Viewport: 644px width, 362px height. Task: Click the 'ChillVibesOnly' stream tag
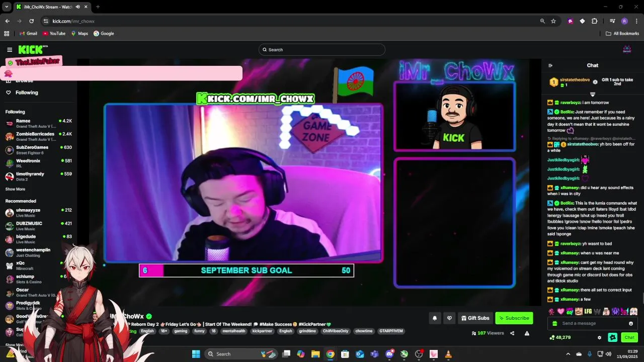tap(336, 331)
